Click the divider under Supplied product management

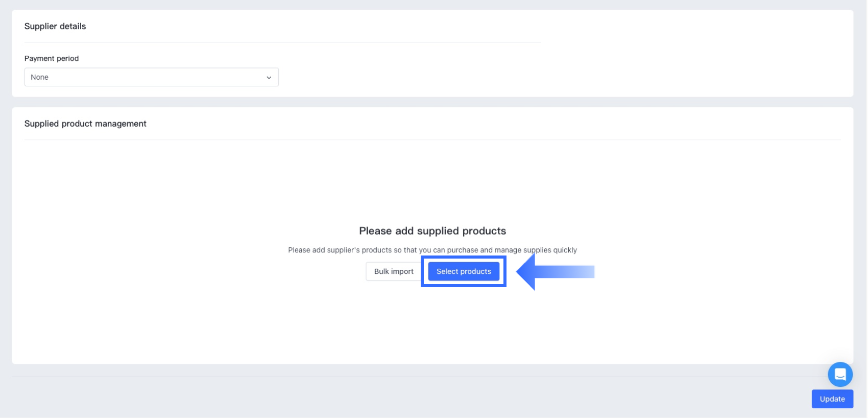[432, 140]
